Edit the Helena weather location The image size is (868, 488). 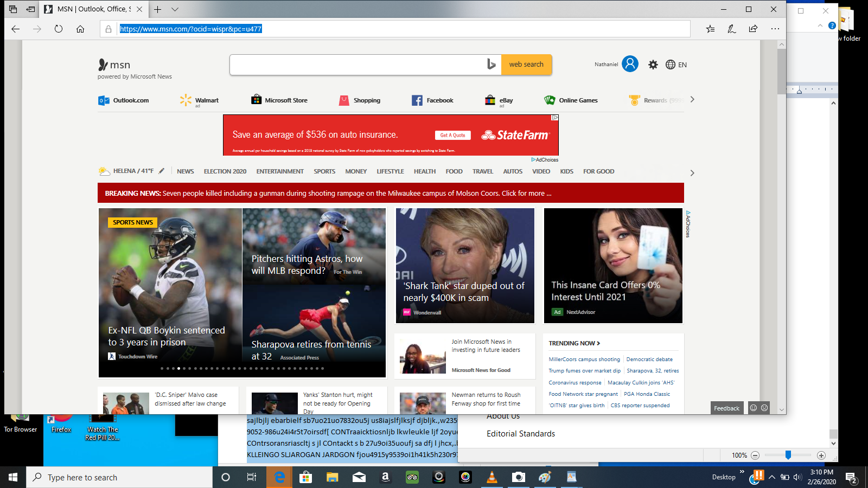[162, 171]
